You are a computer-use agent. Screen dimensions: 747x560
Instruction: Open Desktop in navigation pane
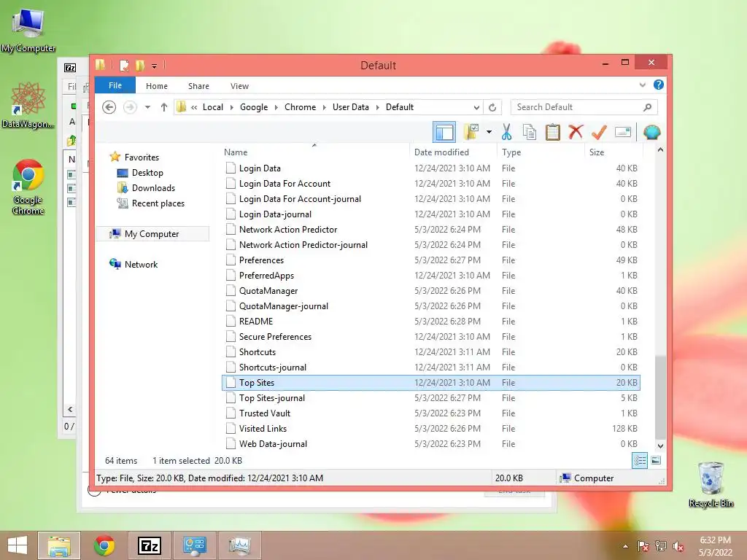coord(147,173)
